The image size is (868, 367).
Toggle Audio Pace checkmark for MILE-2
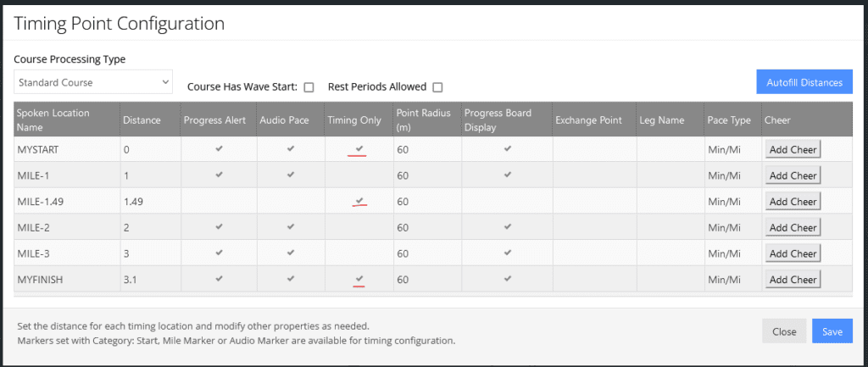290,227
